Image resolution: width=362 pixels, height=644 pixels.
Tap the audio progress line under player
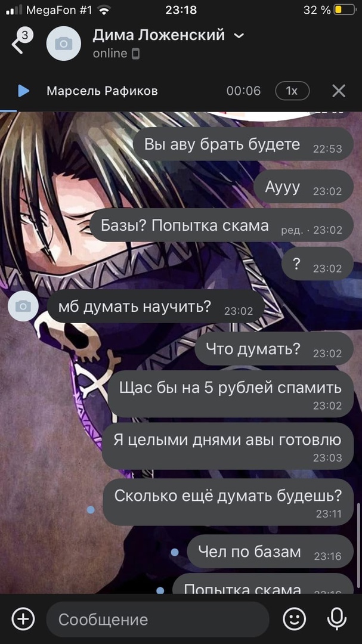click(x=8, y=111)
